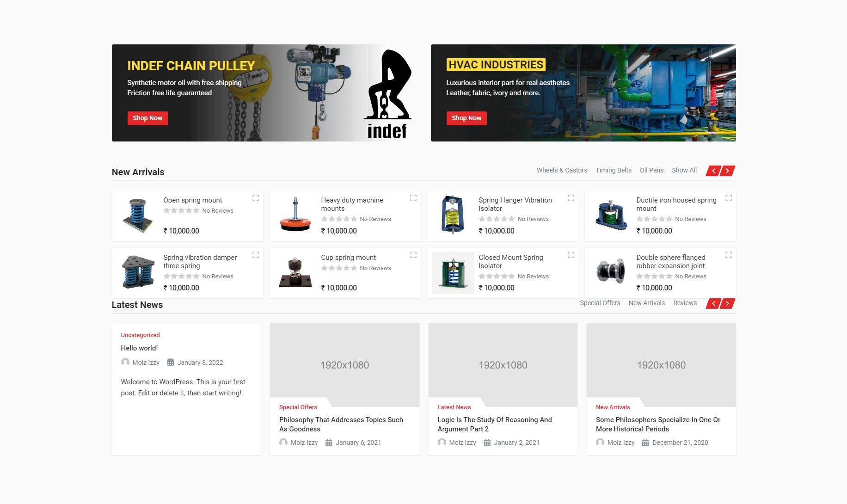Open quick view for Open spring mount
Screen dimensions: 847x504
(256, 198)
